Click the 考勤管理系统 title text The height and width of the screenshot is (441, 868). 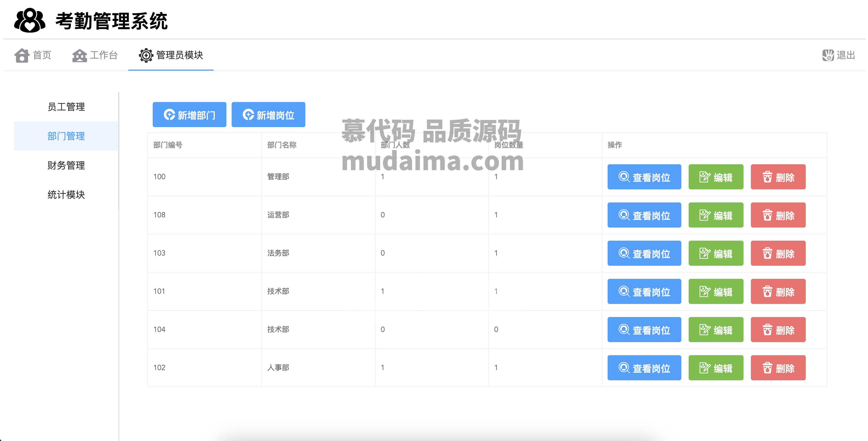[112, 21]
